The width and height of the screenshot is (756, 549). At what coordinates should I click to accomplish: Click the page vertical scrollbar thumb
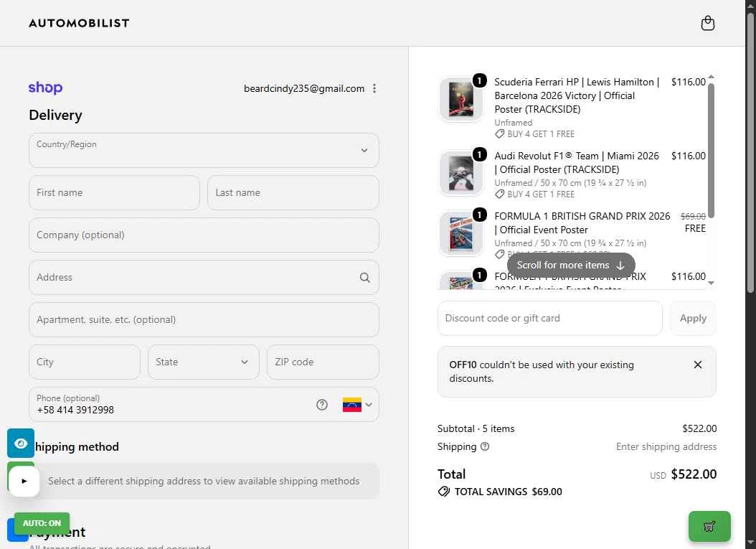pos(750,152)
